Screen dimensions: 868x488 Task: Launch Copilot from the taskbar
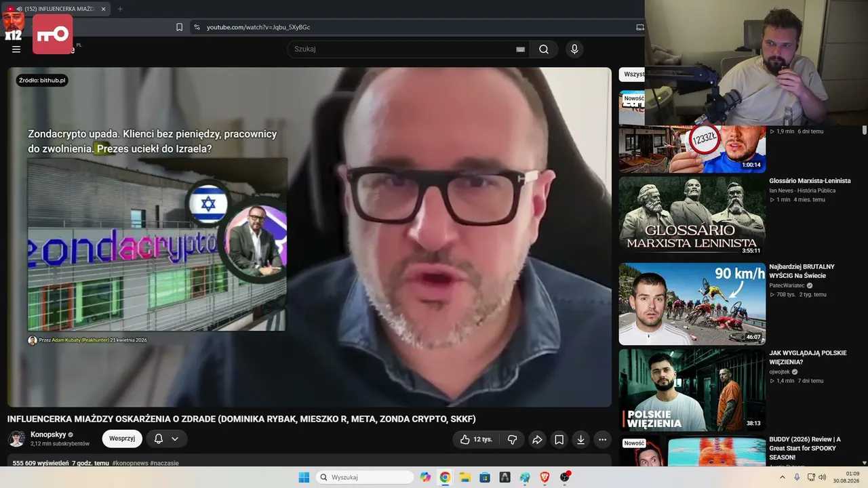click(x=425, y=477)
